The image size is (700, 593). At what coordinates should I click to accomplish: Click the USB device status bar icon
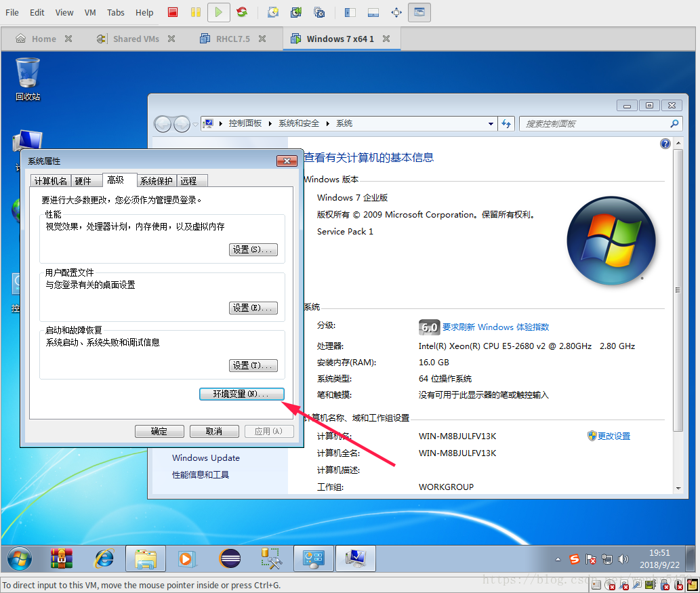pyautogui.click(x=665, y=585)
